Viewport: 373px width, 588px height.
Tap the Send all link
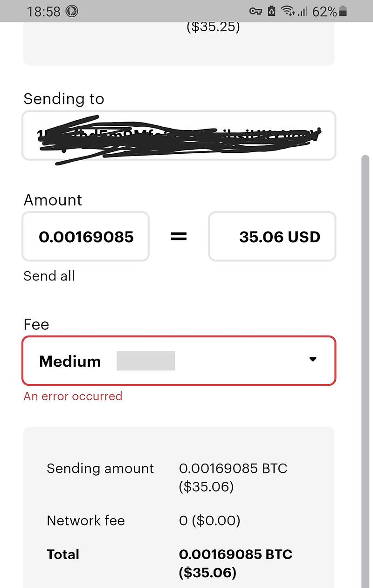click(49, 276)
